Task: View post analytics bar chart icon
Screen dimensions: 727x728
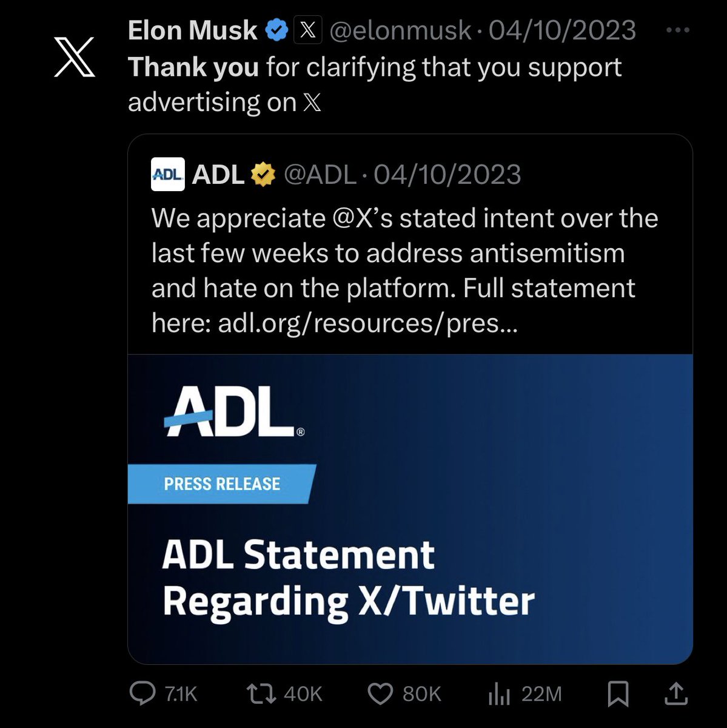Action: [x=498, y=694]
